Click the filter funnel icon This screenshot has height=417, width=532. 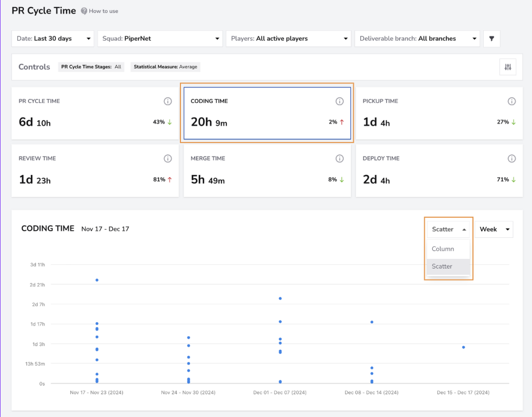[x=491, y=38]
